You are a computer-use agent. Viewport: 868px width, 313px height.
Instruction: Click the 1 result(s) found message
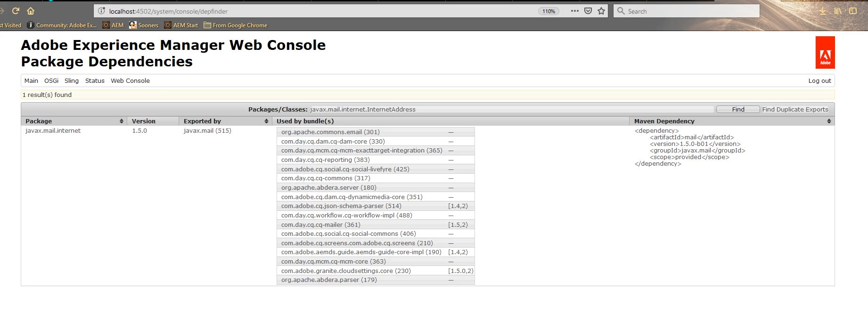(x=47, y=95)
